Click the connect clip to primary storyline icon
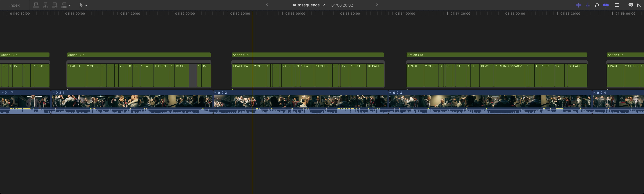Image resolution: width=644 pixels, height=194 pixels. click(36, 5)
